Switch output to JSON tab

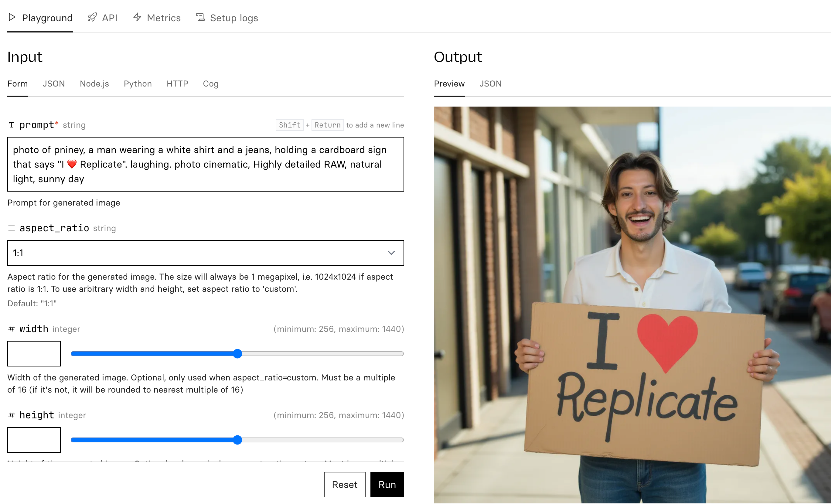point(490,84)
